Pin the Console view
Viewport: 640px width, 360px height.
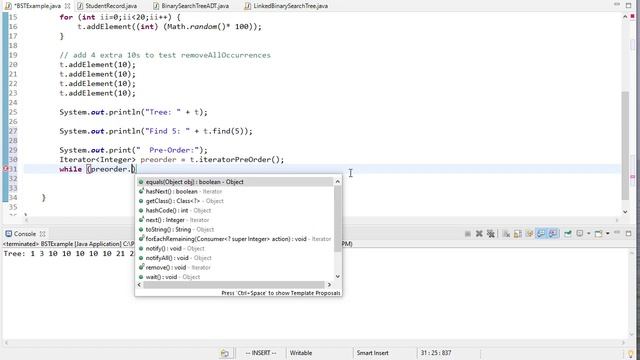pyautogui.click(x=568, y=234)
